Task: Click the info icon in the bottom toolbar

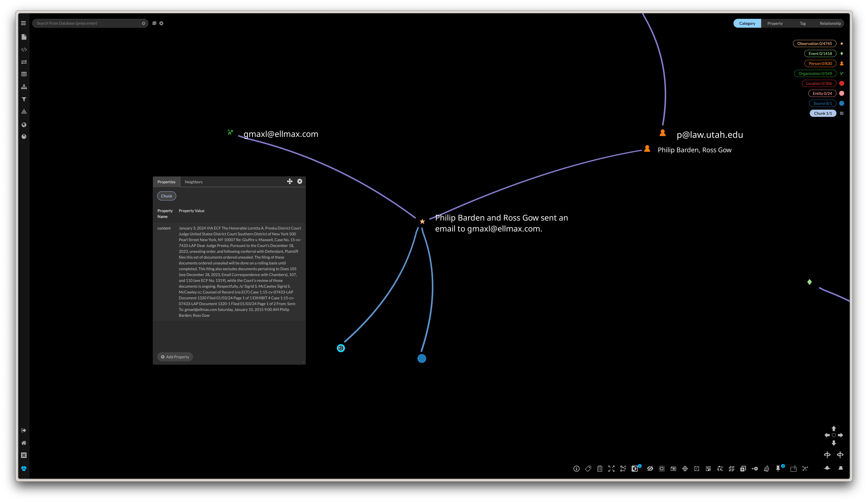Action: coord(576,469)
